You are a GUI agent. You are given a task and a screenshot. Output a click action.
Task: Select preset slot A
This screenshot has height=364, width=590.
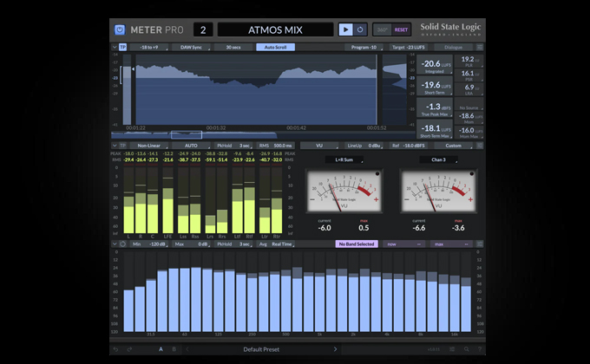click(x=161, y=349)
